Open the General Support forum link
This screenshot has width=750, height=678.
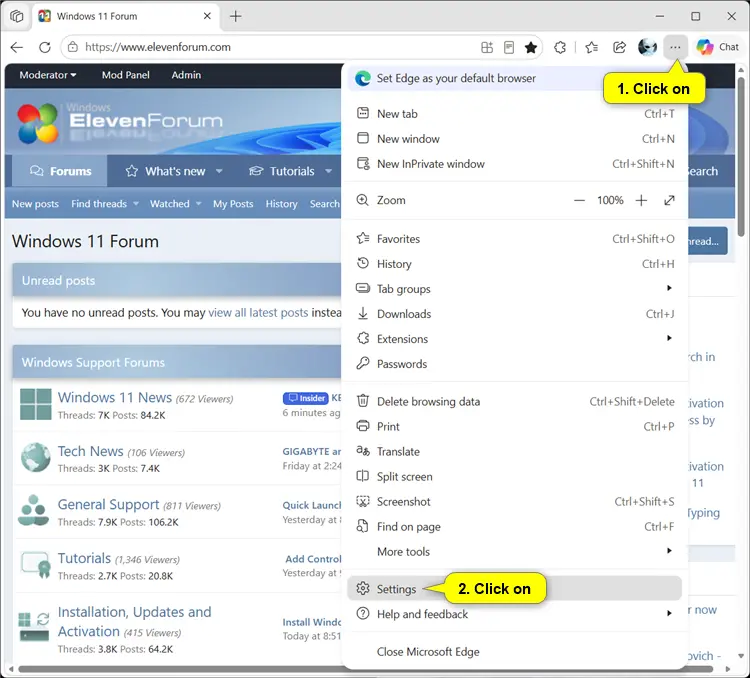[x=109, y=505]
